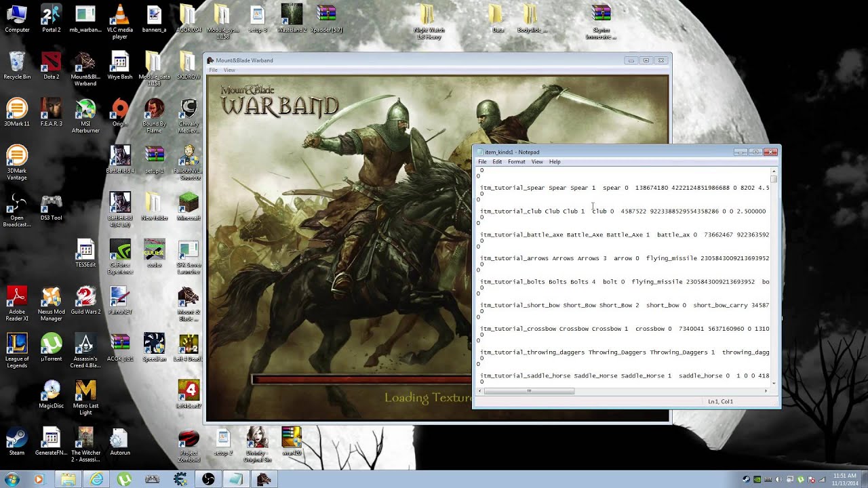Screen dimensions: 868x488
Task: Click Notepad horizontal scrollbar right arrow
Action: tap(766, 391)
